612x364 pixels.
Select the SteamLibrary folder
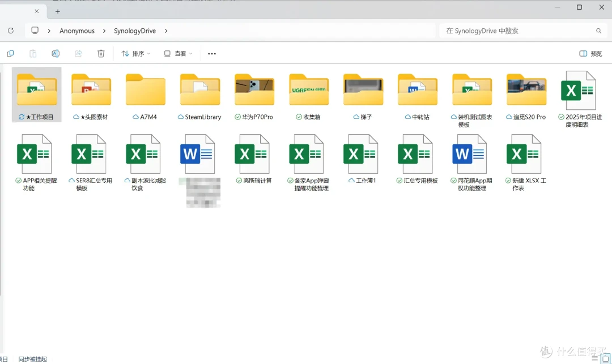[x=200, y=96]
